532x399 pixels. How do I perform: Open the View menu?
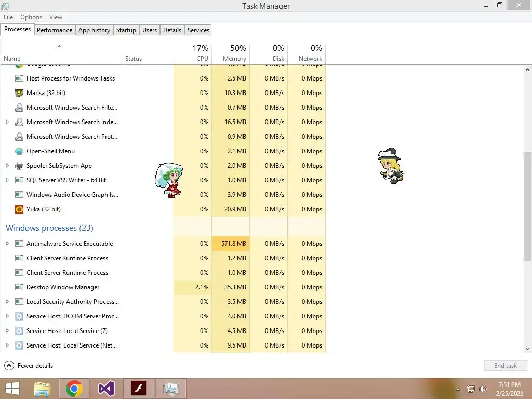pyautogui.click(x=56, y=17)
